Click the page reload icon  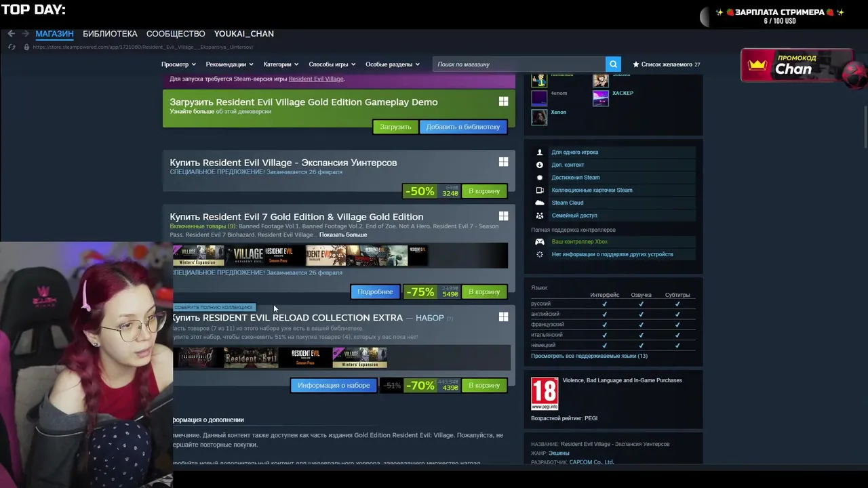[x=12, y=47]
